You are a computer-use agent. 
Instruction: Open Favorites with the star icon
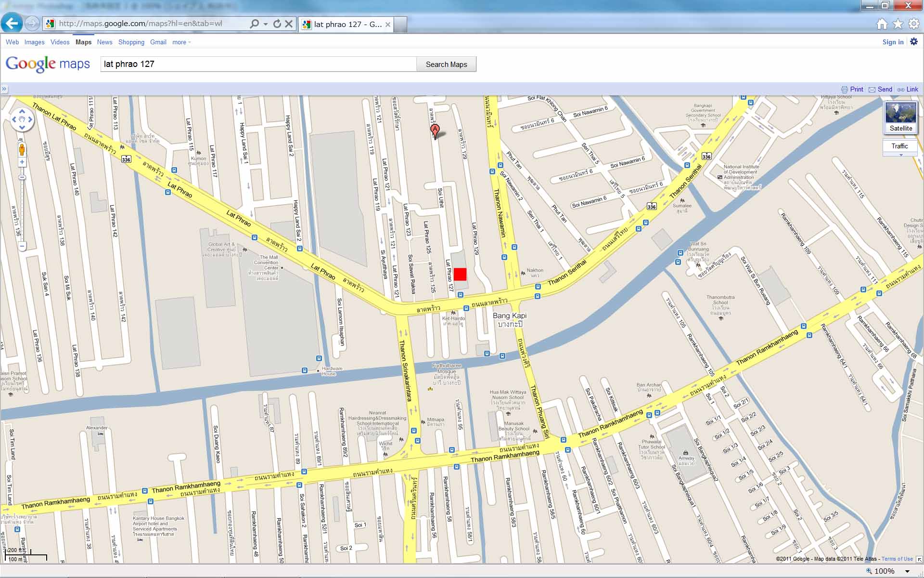(898, 24)
